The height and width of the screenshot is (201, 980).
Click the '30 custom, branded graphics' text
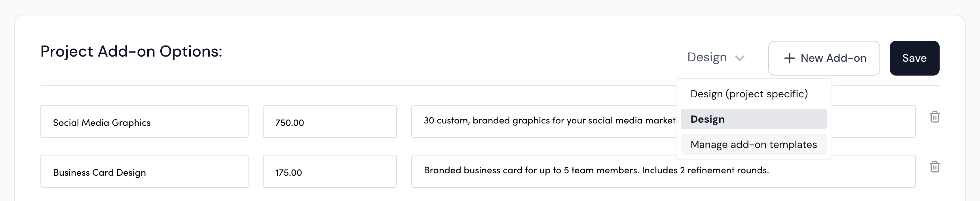point(467,121)
